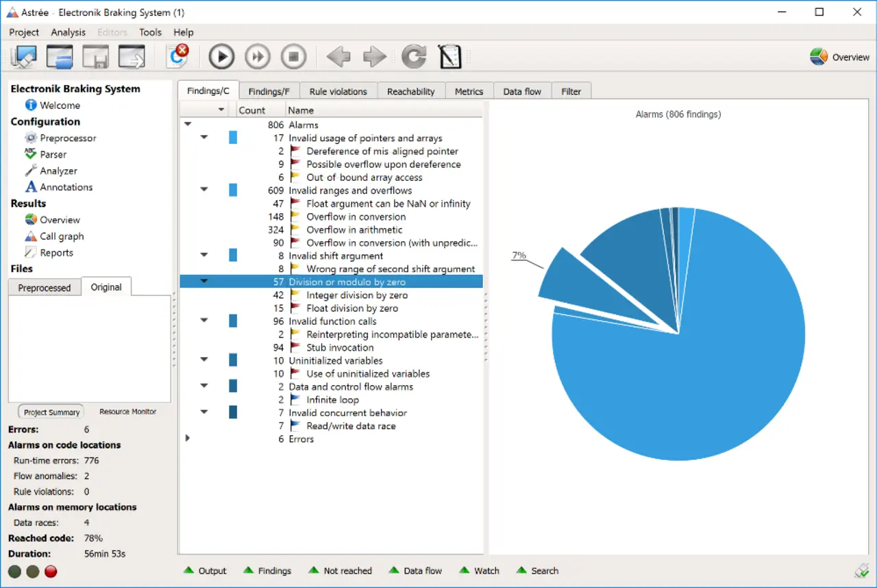
Task: Click the red status circle at bottom left
Action: tap(51, 571)
